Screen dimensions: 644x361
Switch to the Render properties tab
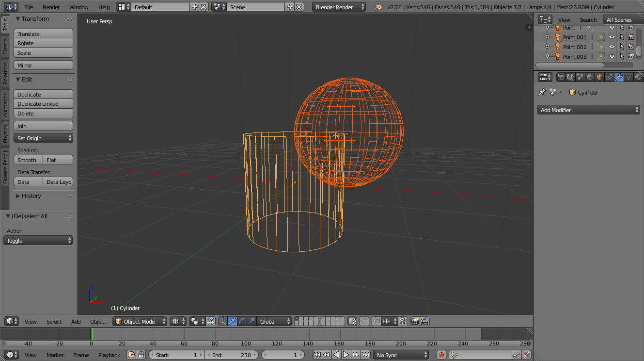point(560,77)
